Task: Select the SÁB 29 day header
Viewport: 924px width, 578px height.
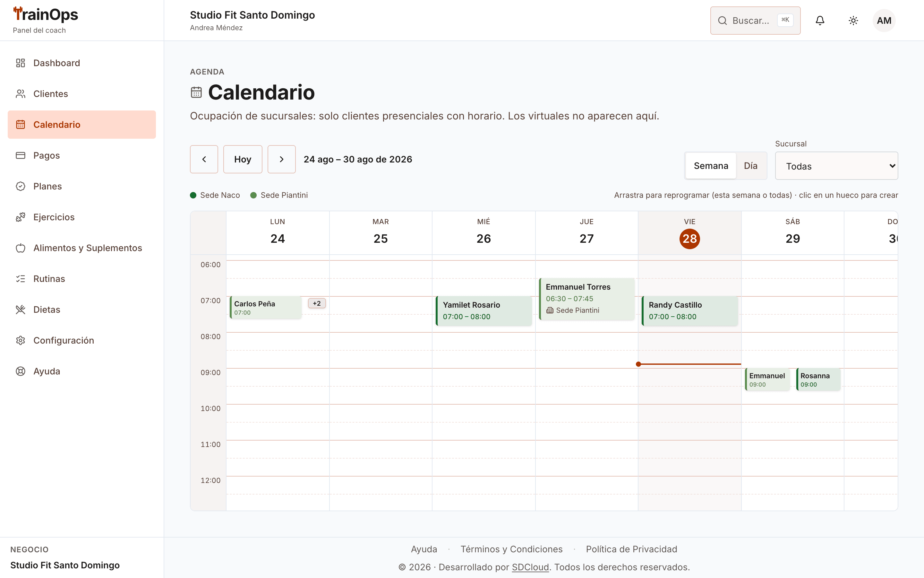Action: (x=793, y=233)
